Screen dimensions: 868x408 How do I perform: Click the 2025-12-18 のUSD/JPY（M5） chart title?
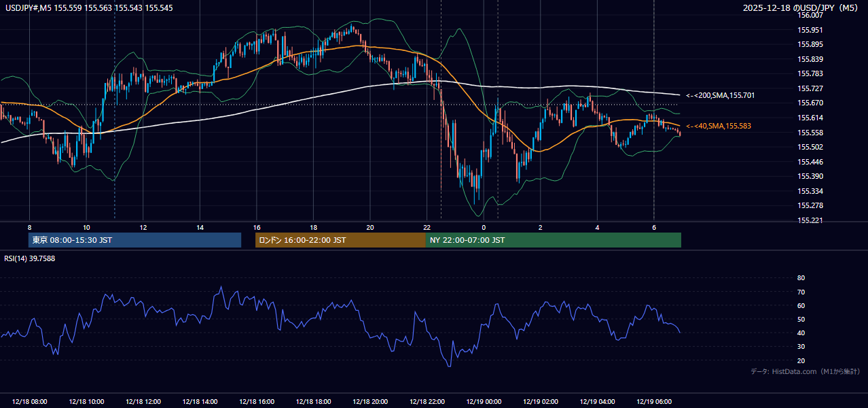[801, 7]
